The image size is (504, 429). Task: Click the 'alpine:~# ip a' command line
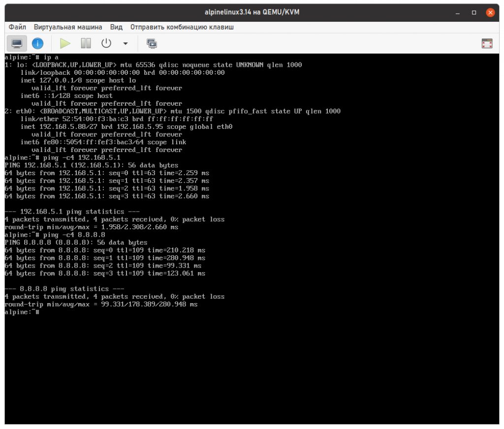pyautogui.click(x=31, y=57)
